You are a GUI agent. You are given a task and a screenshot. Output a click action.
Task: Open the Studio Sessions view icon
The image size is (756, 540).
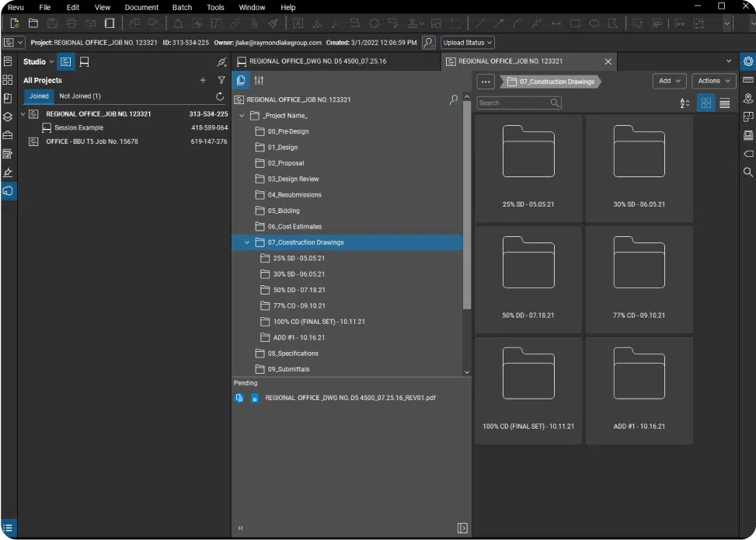pos(84,61)
